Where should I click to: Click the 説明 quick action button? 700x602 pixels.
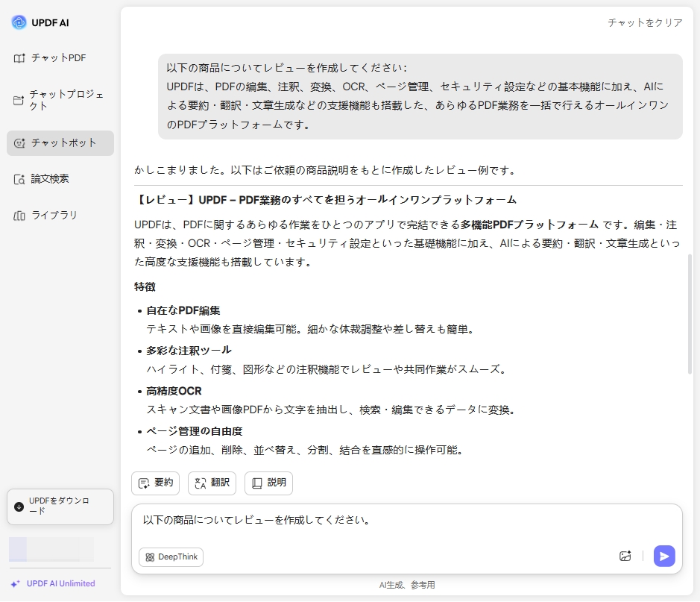tap(269, 483)
